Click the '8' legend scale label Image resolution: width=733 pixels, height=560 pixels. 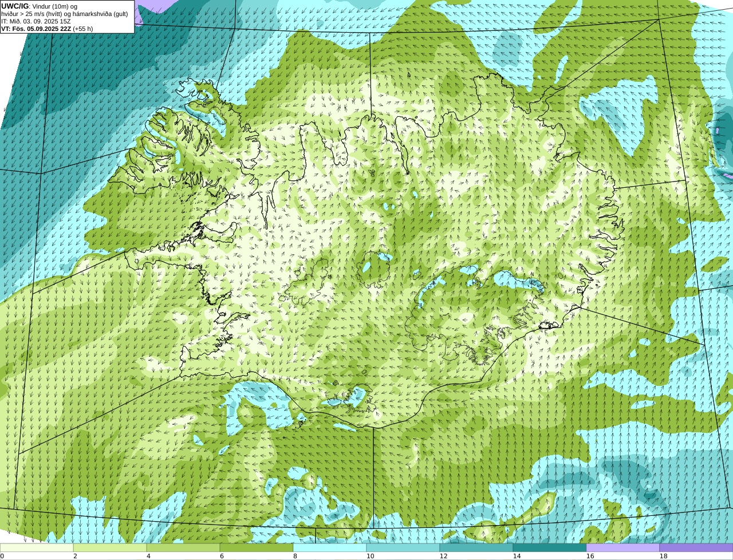point(295,556)
